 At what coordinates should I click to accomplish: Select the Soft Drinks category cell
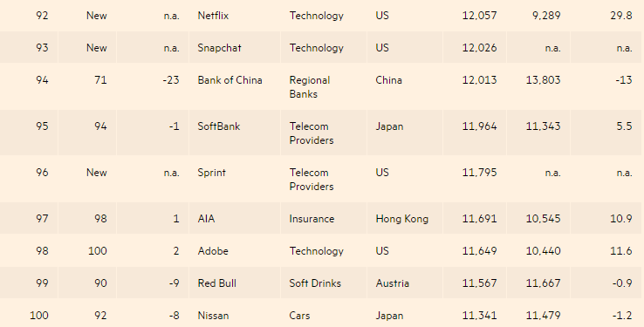coord(315,283)
